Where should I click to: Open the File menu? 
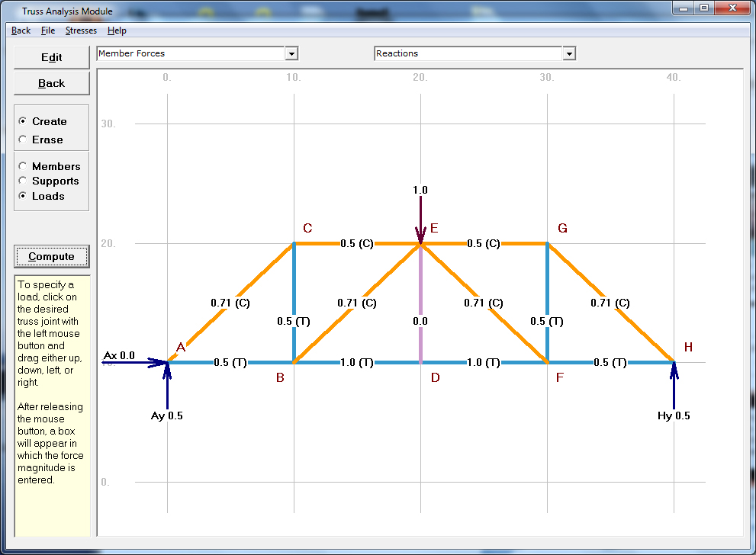(47, 30)
